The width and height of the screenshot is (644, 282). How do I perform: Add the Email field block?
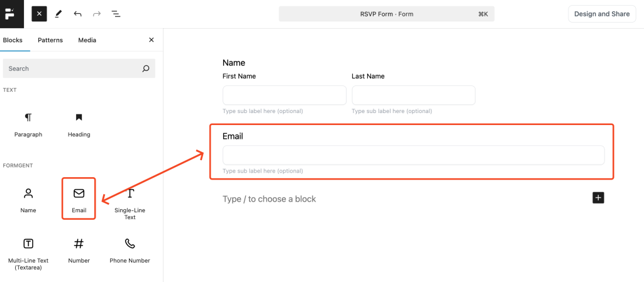79,198
